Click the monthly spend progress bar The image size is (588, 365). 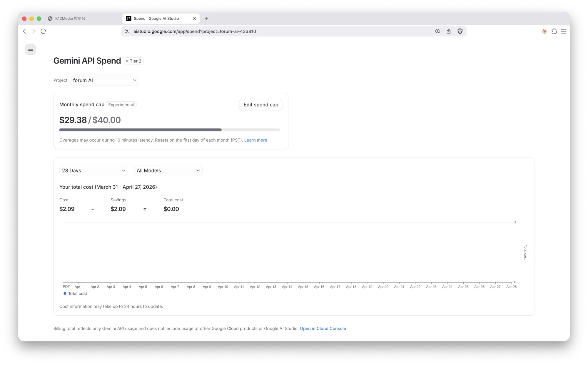coord(169,130)
